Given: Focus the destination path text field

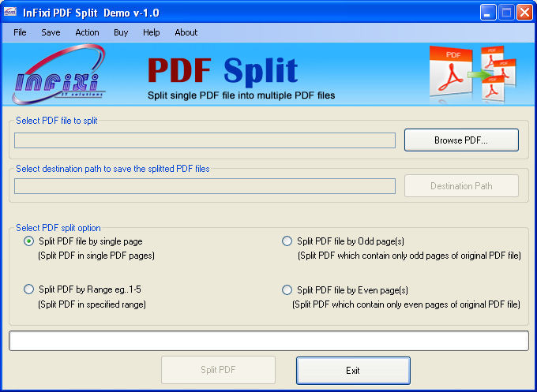Looking at the screenshot, I should pyautogui.click(x=205, y=186).
